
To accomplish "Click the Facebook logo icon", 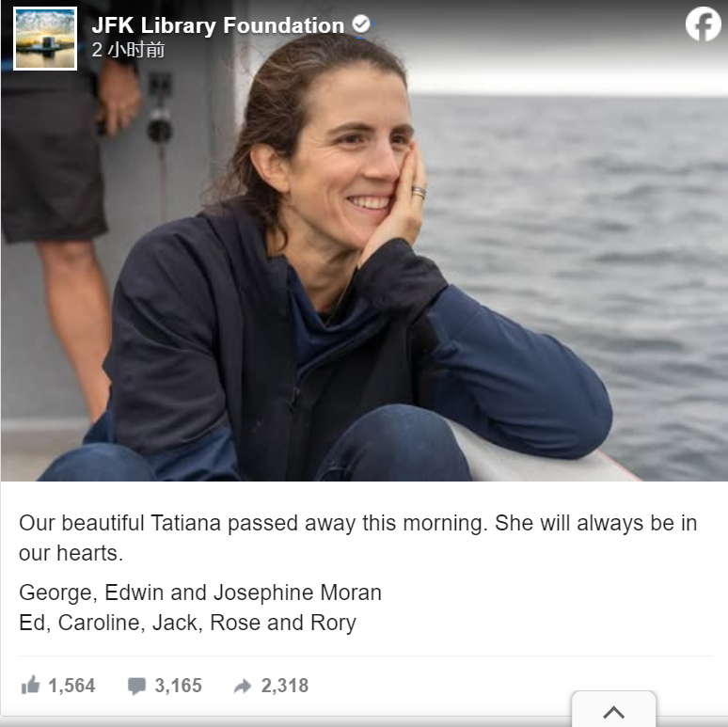I will pyautogui.click(x=703, y=24).
